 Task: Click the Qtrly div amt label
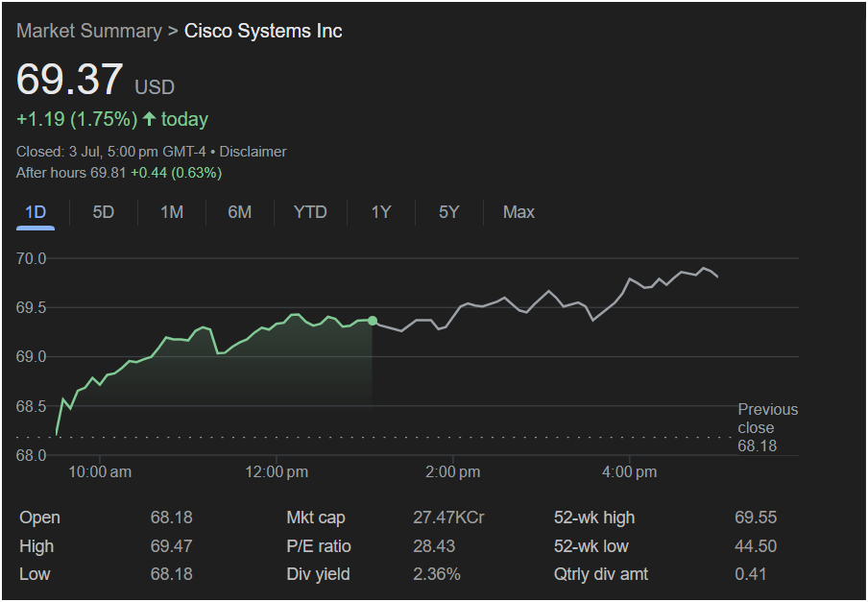click(601, 574)
